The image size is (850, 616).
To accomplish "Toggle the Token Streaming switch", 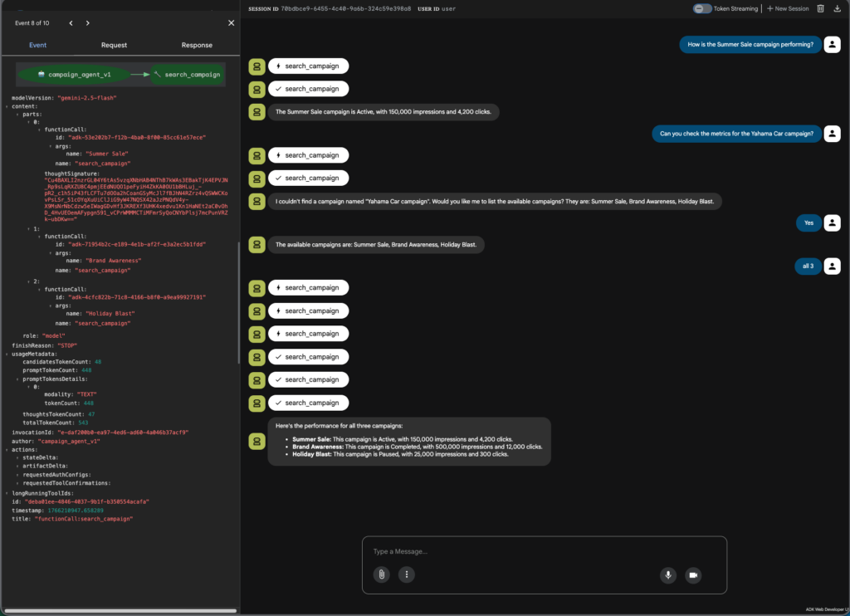I will click(702, 8).
